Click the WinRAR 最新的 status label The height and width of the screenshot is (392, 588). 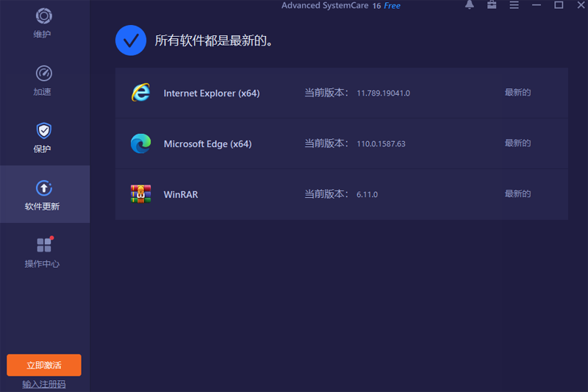pos(517,194)
